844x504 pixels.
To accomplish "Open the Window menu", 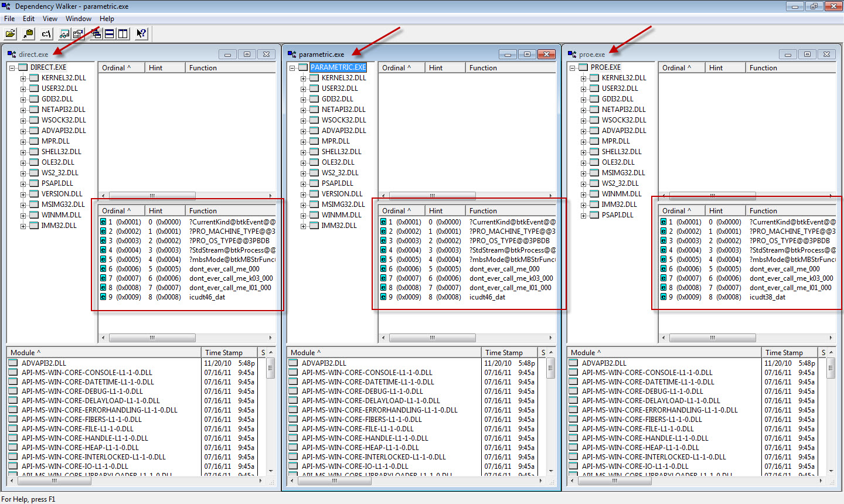I will pyautogui.click(x=78, y=19).
